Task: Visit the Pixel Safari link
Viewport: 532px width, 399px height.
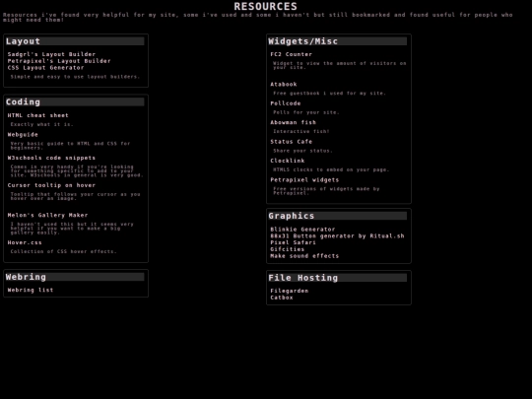Action: point(294,242)
